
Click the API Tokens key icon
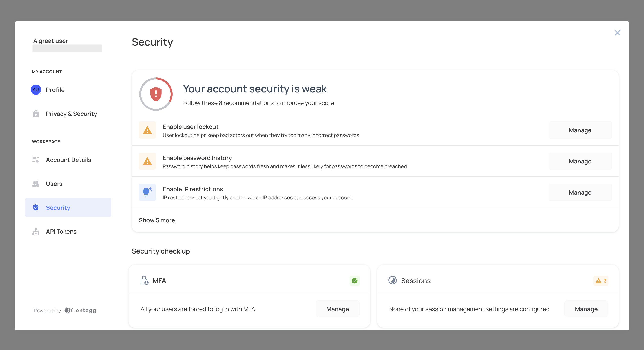click(x=36, y=232)
